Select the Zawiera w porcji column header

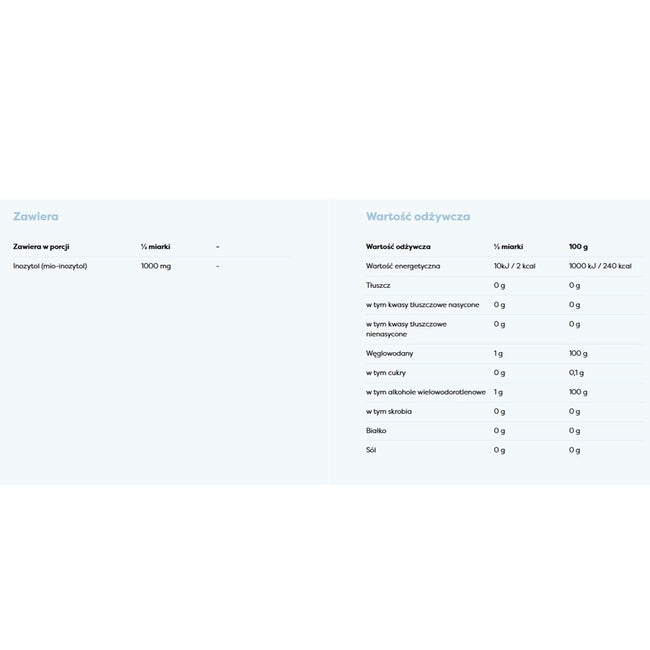(41, 246)
